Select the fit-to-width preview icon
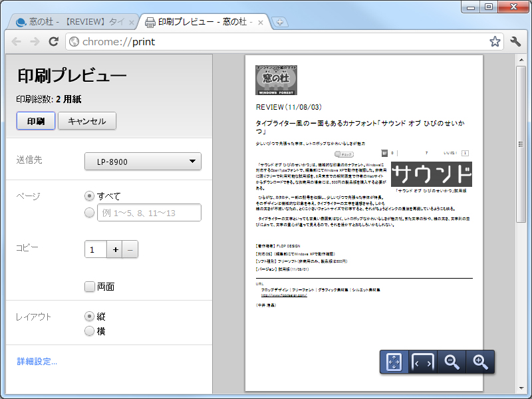Image resolution: width=532 pixels, height=399 pixels. tap(422, 362)
